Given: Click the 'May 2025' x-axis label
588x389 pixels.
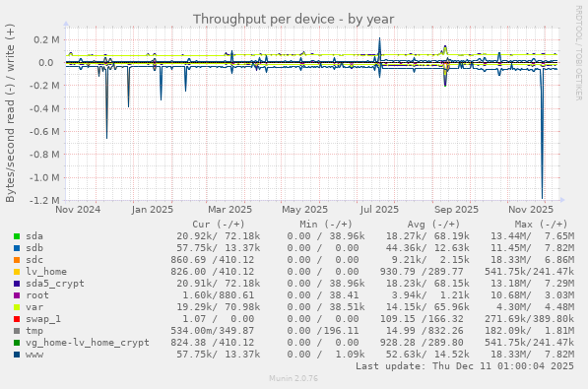Looking at the screenshot, I should coord(305,210).
